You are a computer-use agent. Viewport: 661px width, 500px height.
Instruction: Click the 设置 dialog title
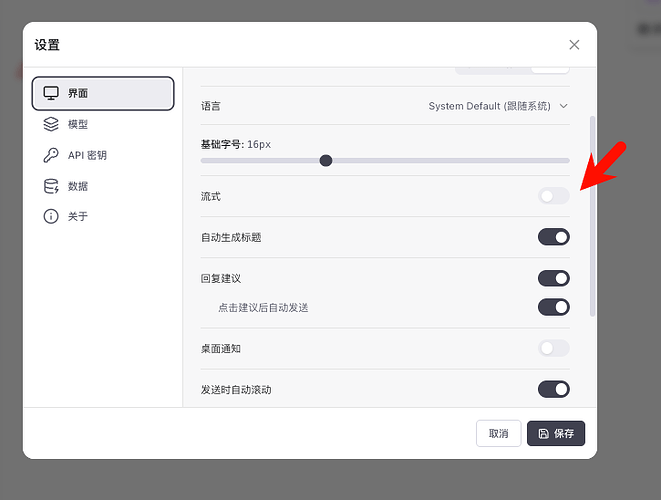47,45
